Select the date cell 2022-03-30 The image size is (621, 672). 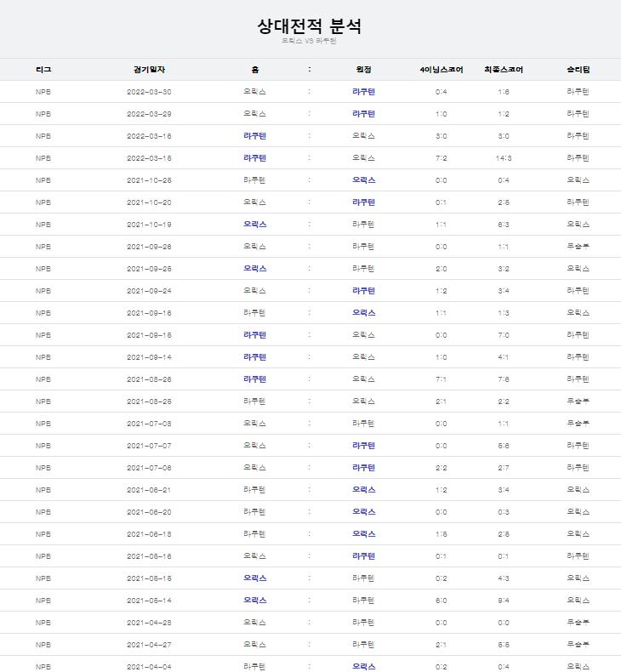coord(149,92)
